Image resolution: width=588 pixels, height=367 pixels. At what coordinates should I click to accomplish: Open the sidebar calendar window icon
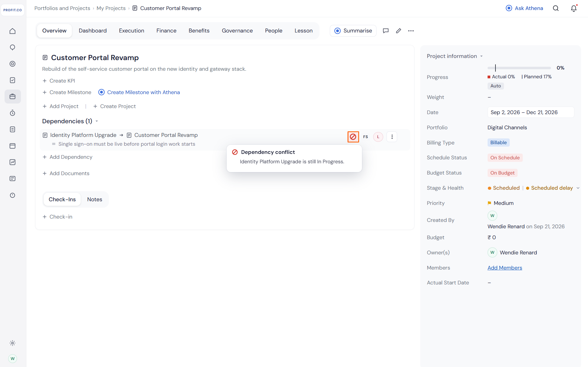click(12, 146)
